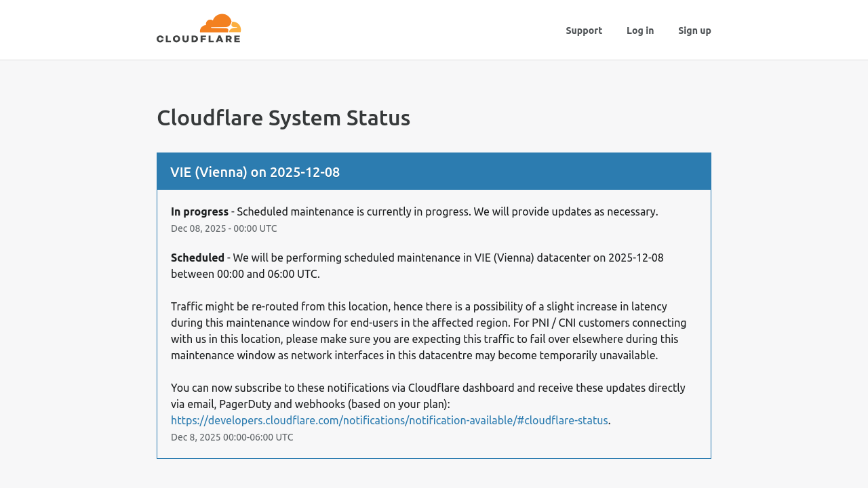
Task: Click the Scheduled status label
Action: pyautogui.click(x=197, y=257)
